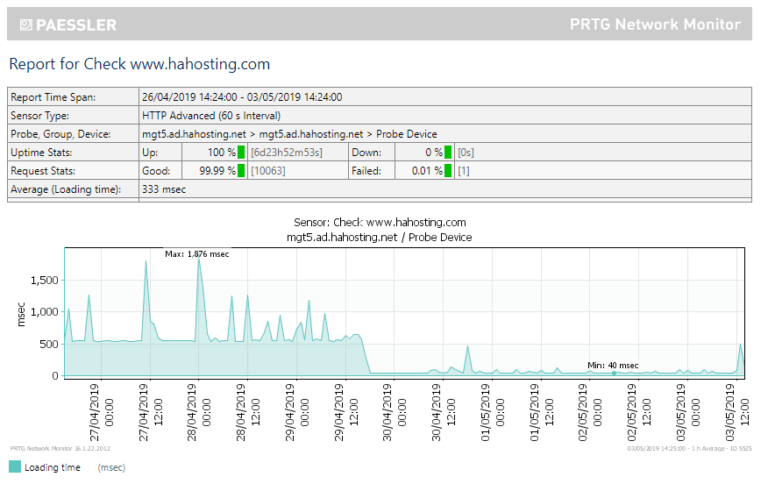Click the 'Sensor Type:' label
This screenshot has height=484, width=768.
point(40,116)
